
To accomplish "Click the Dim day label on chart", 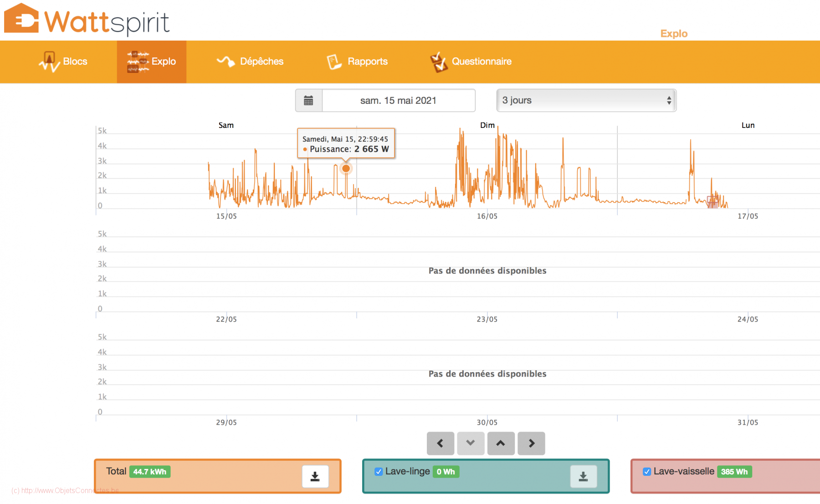I will [487, 125].
